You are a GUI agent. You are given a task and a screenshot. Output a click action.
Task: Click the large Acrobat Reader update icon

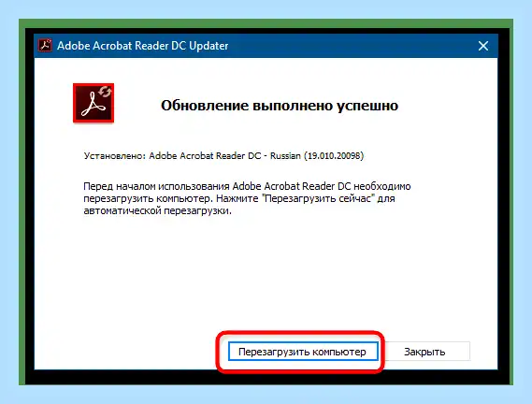93,103
